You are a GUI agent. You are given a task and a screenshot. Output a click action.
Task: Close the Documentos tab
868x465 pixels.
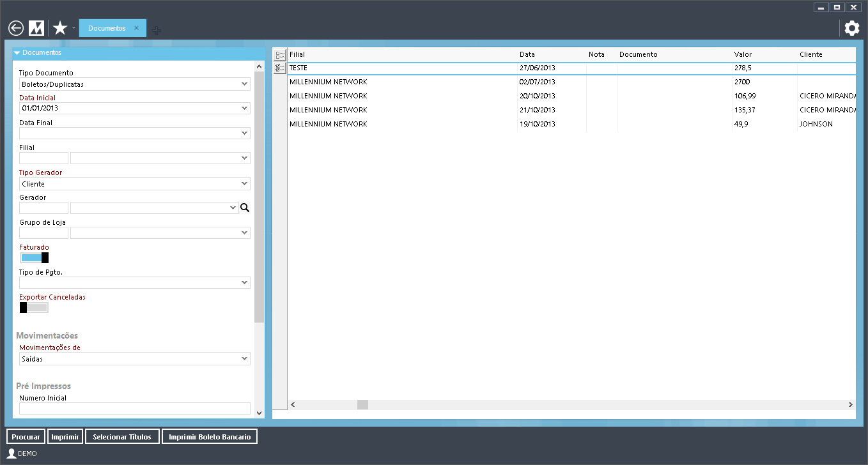tap(136, 28)
